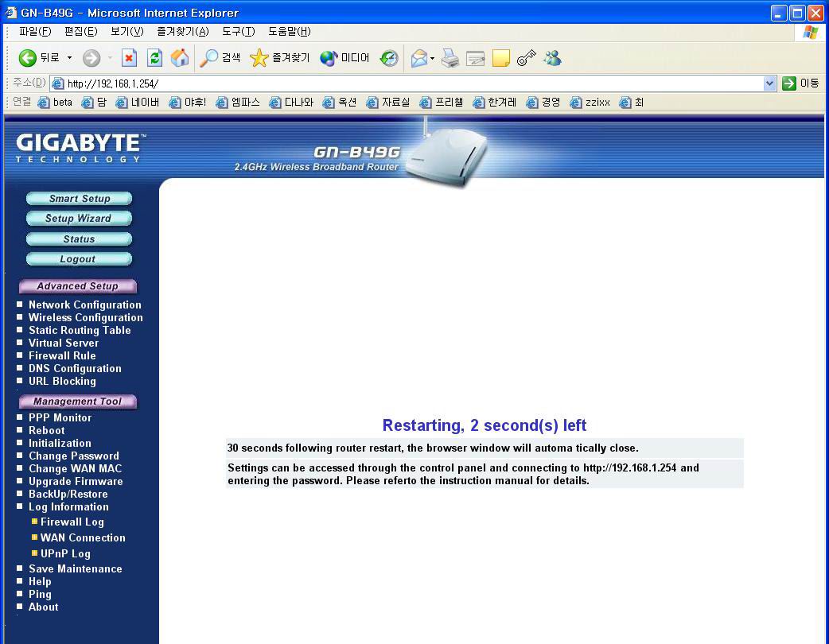Open the Wireless Configuration link
Image resolution: width=829 pixels, height=644 pixels.
click(86, 317)
